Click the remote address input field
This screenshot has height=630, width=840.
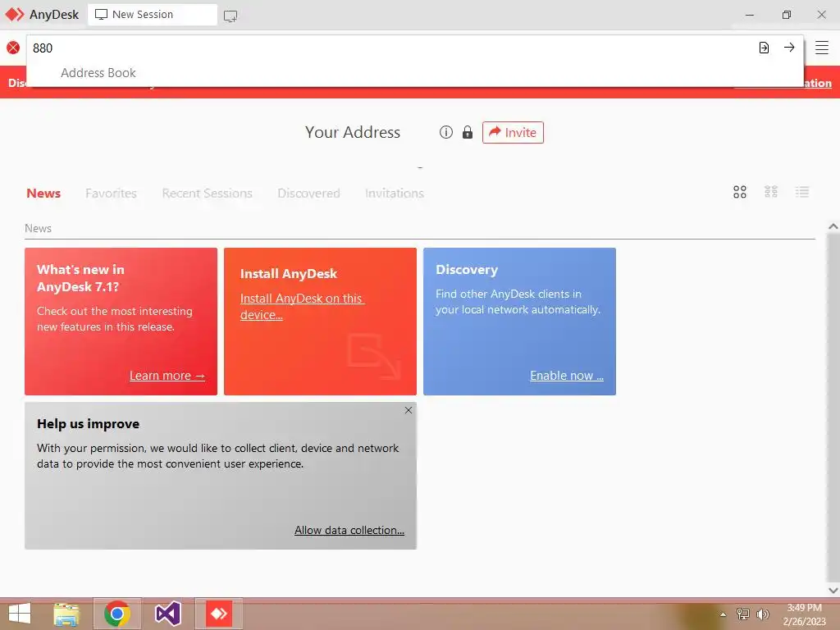click(x=391, y=48)
